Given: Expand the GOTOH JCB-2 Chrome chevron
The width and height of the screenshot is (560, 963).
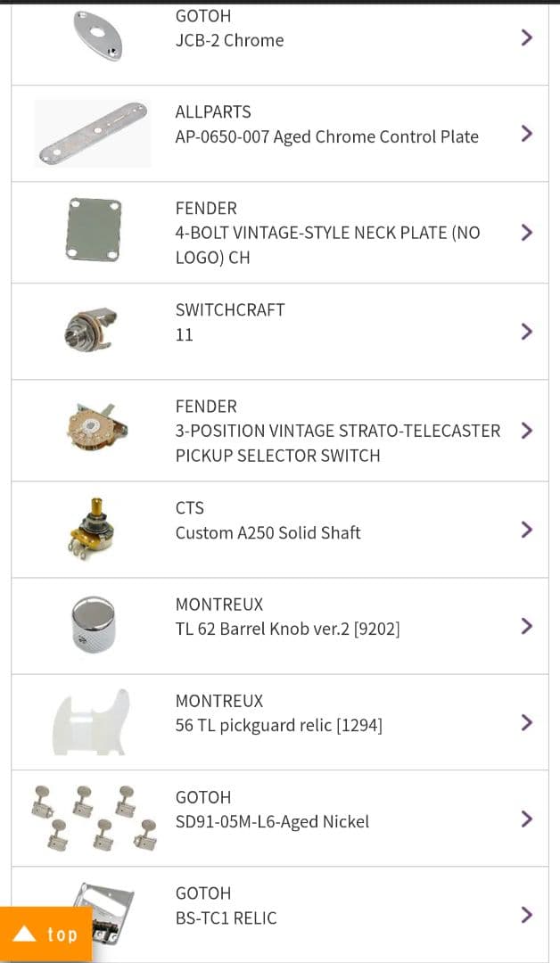Looking at the screenshot, I should pyautogui.click(x=526, y=37).
